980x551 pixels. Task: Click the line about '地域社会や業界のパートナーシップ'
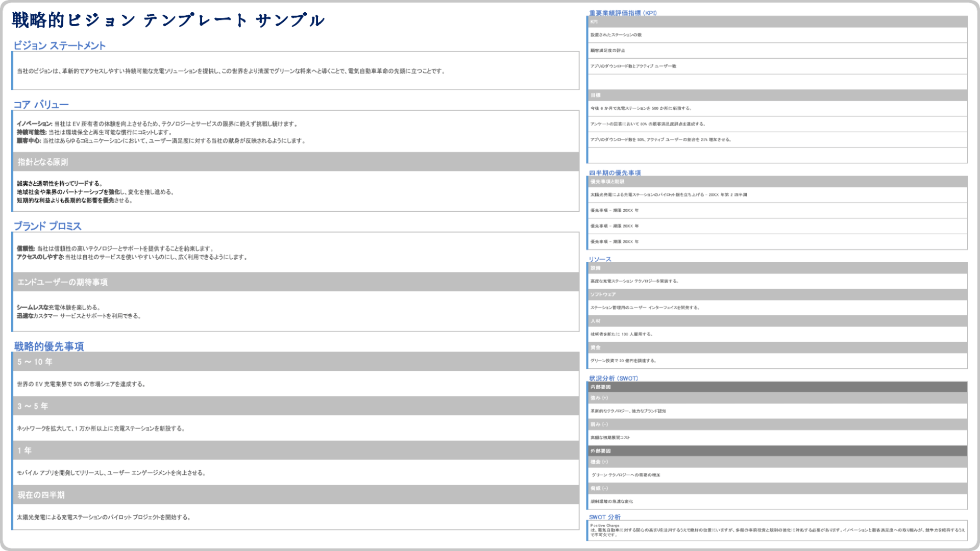click(x=95, y=192)
